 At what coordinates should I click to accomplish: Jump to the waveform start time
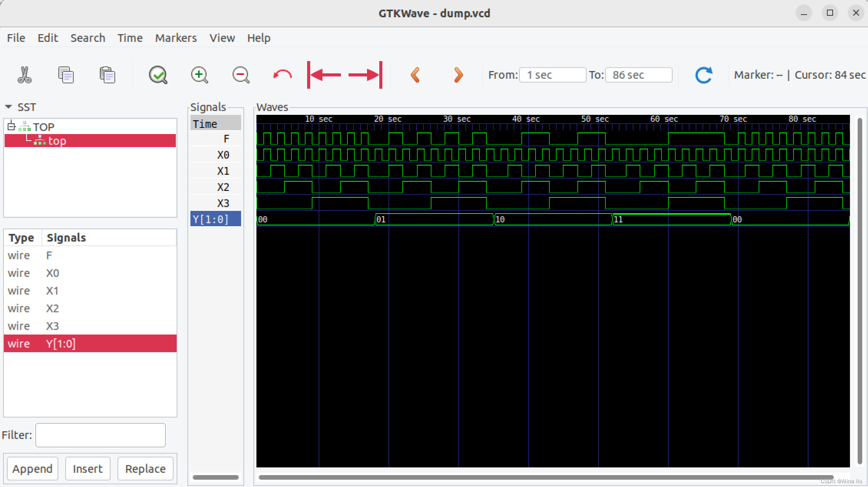point(324,75)
